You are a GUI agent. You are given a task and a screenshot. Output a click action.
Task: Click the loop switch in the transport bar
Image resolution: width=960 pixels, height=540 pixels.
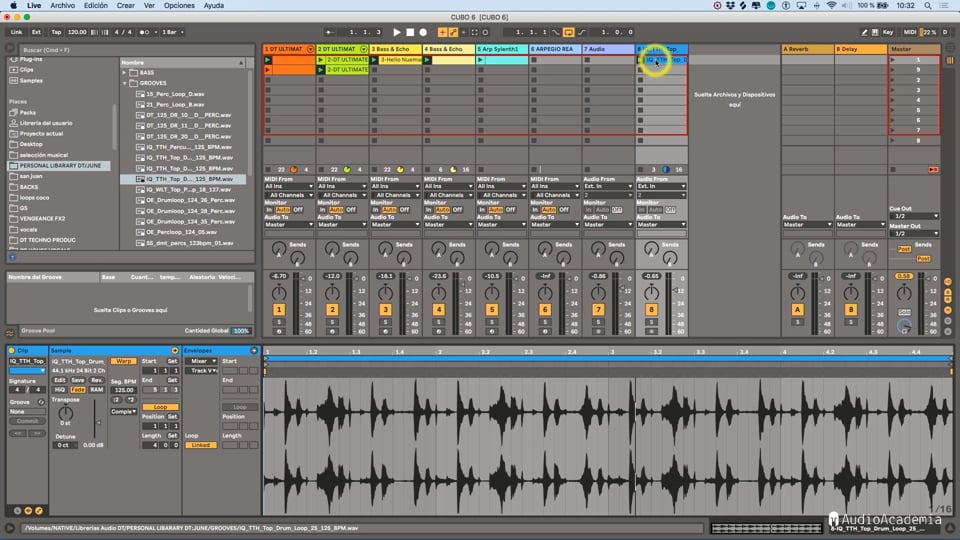coord(569,32)
